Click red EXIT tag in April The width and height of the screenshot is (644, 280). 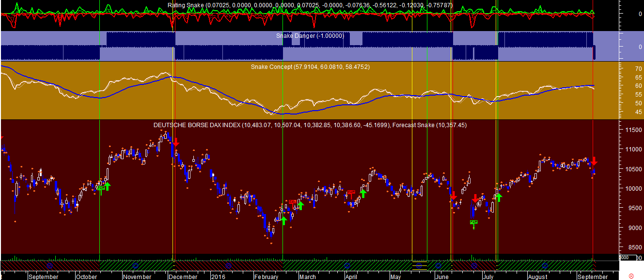pyautogui.click(x=351, y=193)
